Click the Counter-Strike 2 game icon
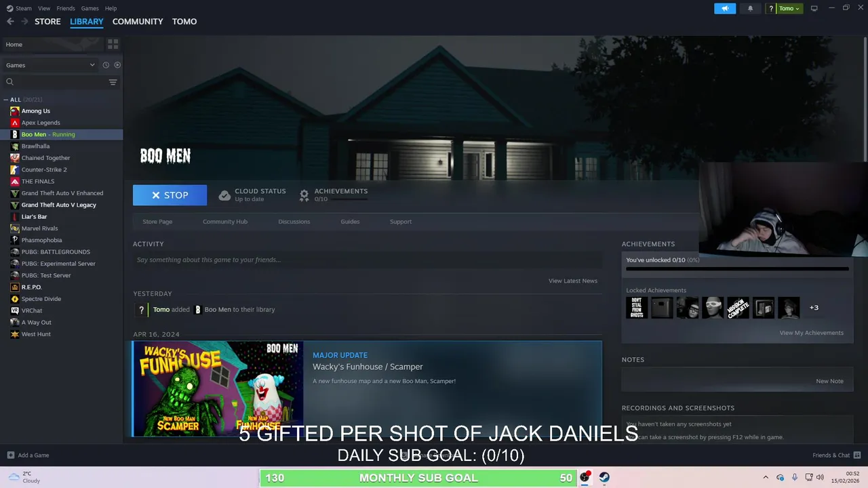The height and width of the screenshot is (488, 868). pos(15,169)
